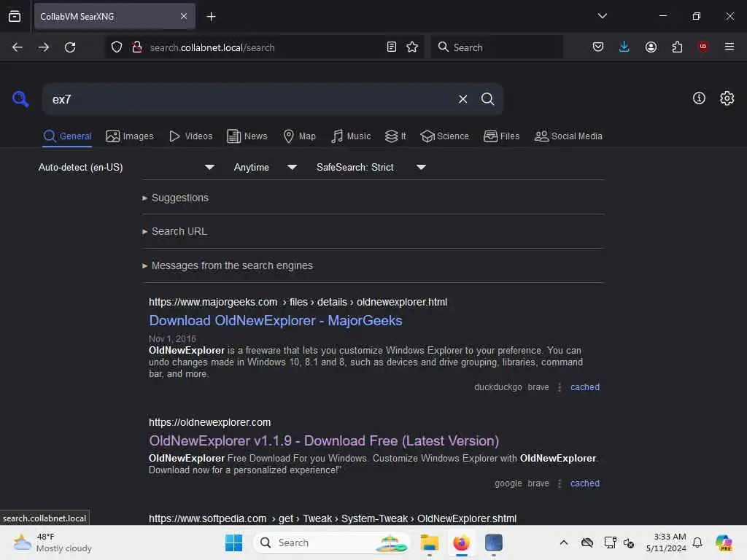Click the Windows taskbar Search box
This screenshot has height=560, width=747.
pos(332,542)
